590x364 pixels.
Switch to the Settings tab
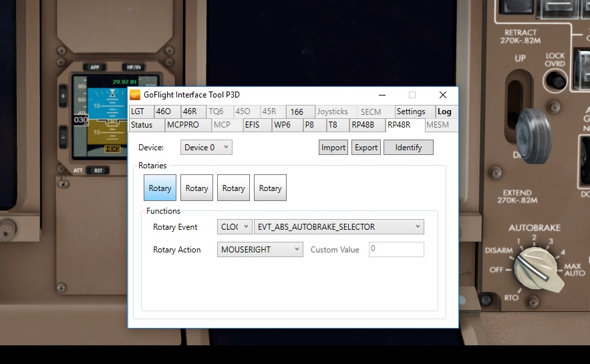click(410, 112)
